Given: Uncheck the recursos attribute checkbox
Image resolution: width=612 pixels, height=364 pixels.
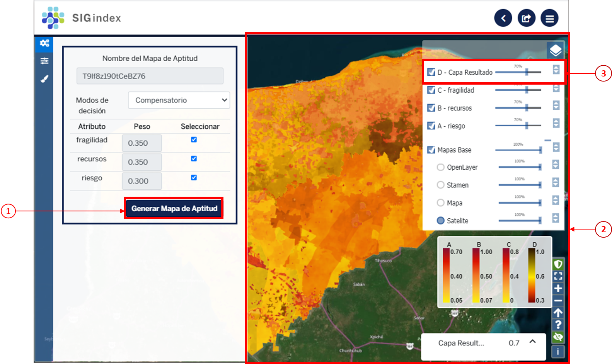Looking at the screenshot, I should (194, 158).
